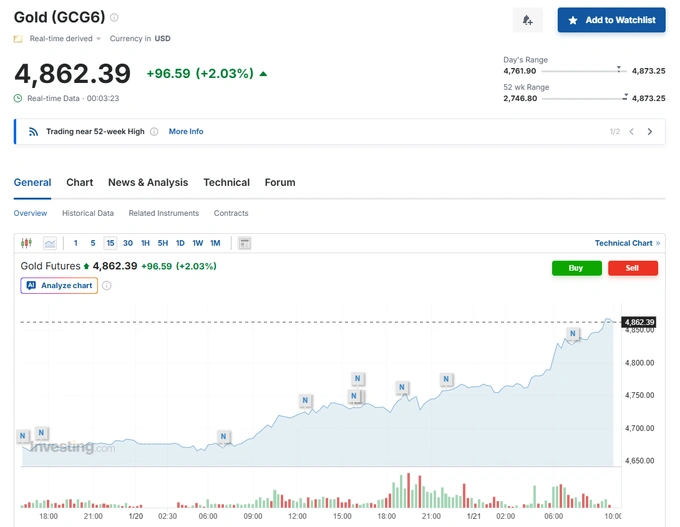Click the green Buy button
The width and height of the screenshot is (680, 527).
coord(576,268)
